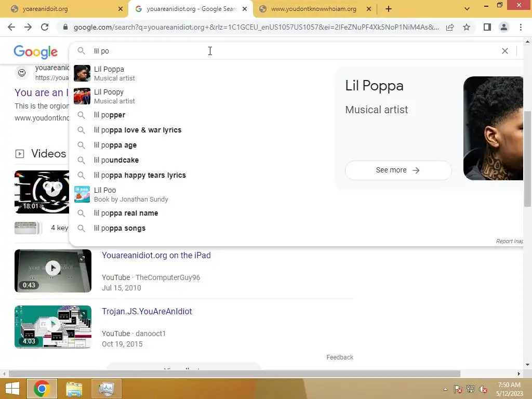This screenshot has height=399, width=532.
Task: Click the Feedback link under videos
Action: [340, 357]
